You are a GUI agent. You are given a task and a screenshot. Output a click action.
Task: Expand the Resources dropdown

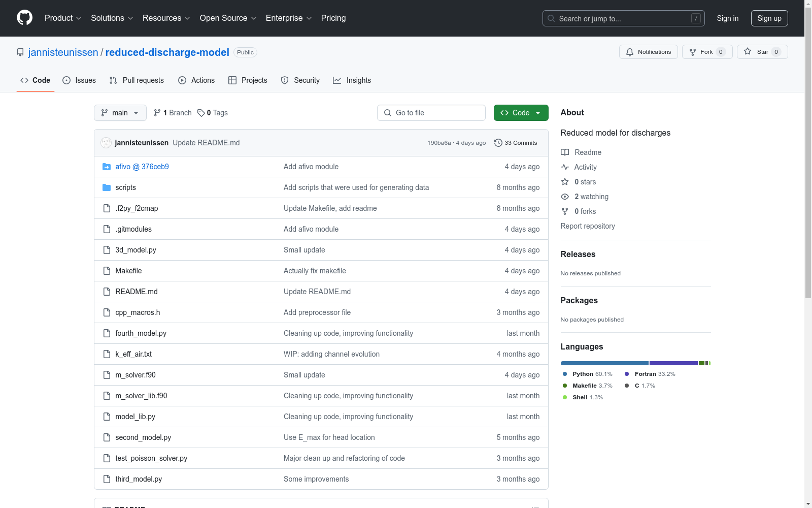166,18
